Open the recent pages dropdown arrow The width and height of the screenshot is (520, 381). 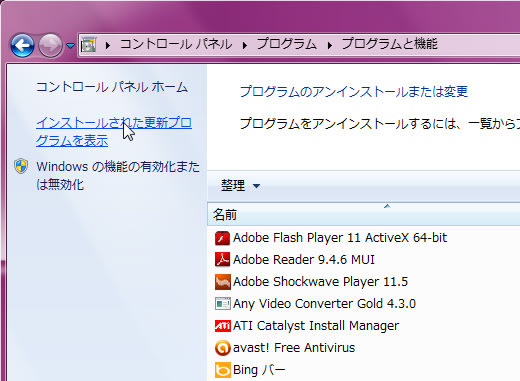(x=70, y=45)
